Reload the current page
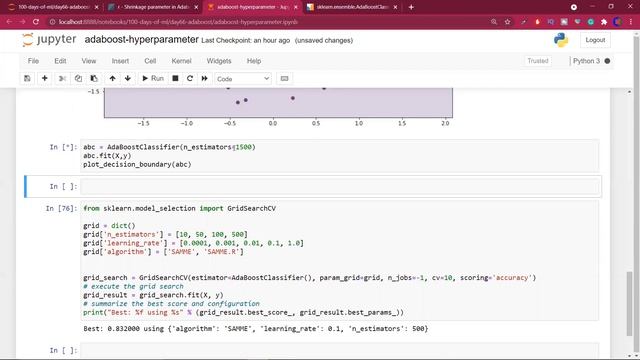Screen dimensions: 640x360 click(x=36, y=22)
